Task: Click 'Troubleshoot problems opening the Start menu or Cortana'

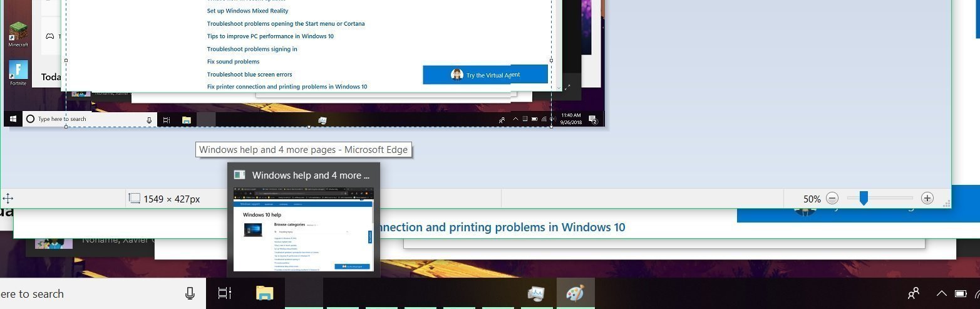Action: [x=286, y=24]
